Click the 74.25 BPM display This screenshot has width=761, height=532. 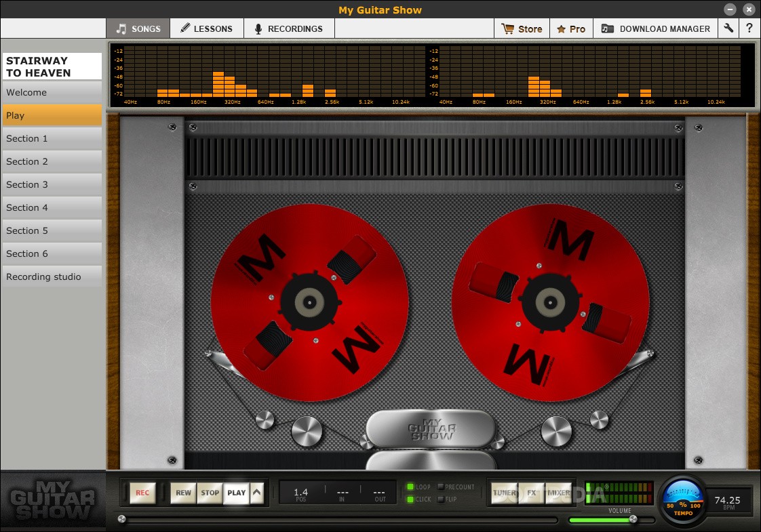click(x=727, y=502)
